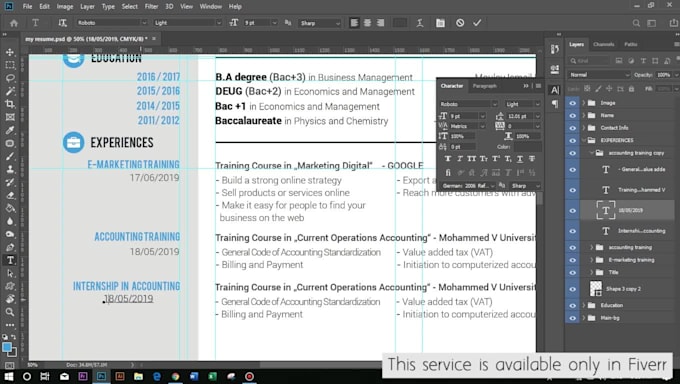Hide the EXPERIENCES group layer
This screenshot has width=680, height=384.
tap(572, 140)
